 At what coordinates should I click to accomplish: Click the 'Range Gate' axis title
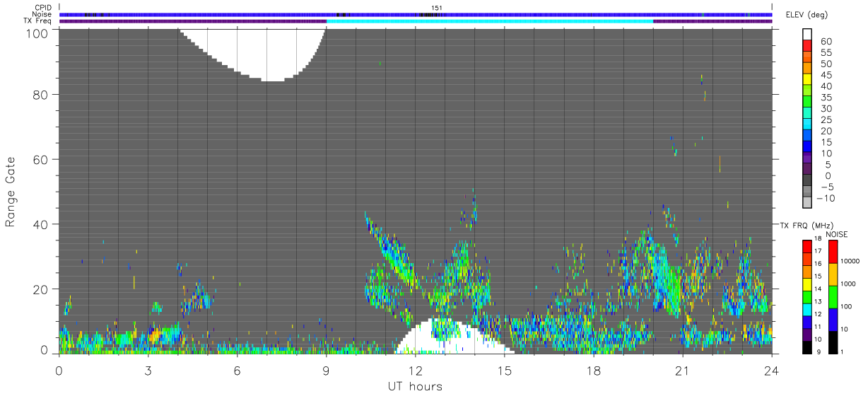pyautogui.click(x=11, y=192)
